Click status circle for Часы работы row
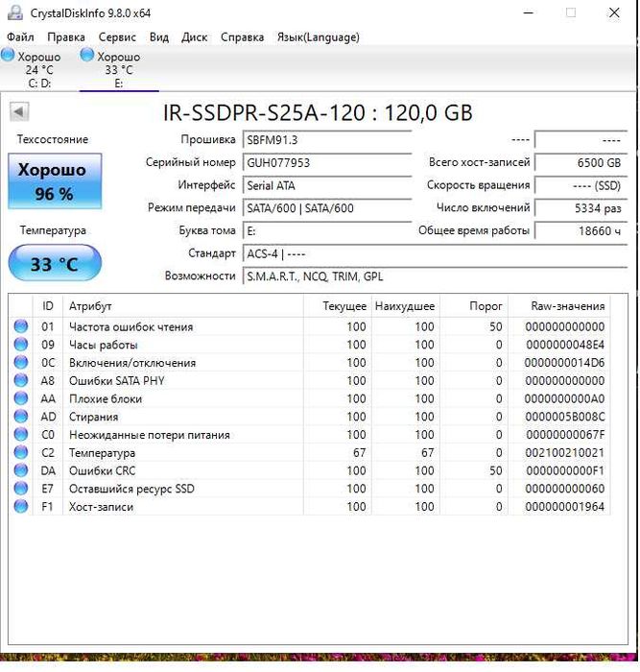 [x=21, y=345]
